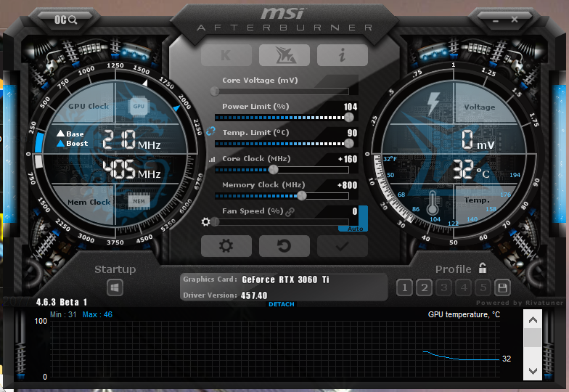Click version label 4.6.3 Beta 1
This screenshot has height=392, width=569.
(62, 302)
